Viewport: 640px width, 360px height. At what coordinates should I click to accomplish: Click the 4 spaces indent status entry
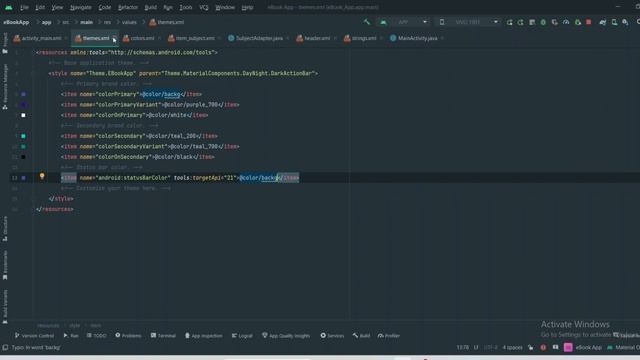point(512,347)
